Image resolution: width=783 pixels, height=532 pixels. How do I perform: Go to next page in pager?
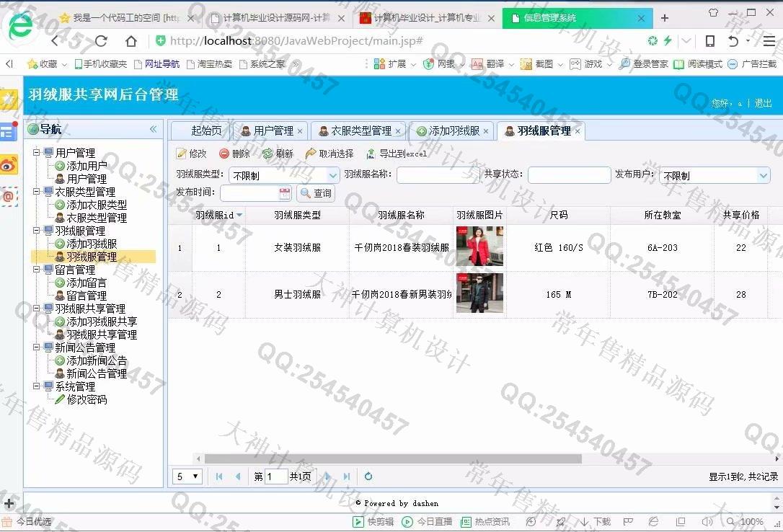click(x=327, y=476)
